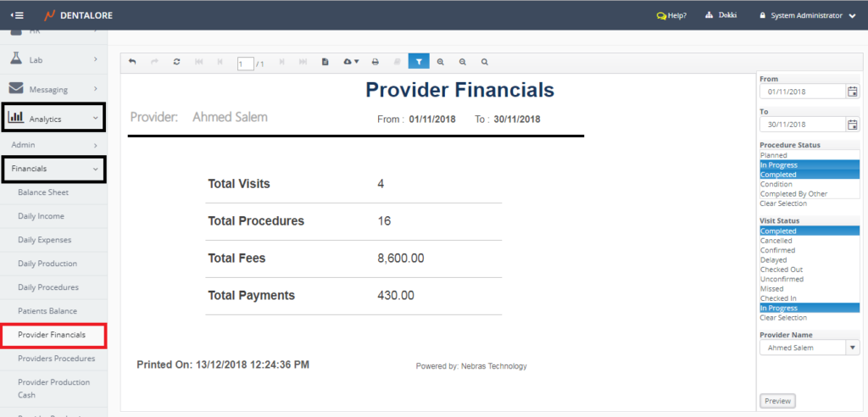
Task: Click the back (undo) arrow in report toolbar
Action: point(132,62)
